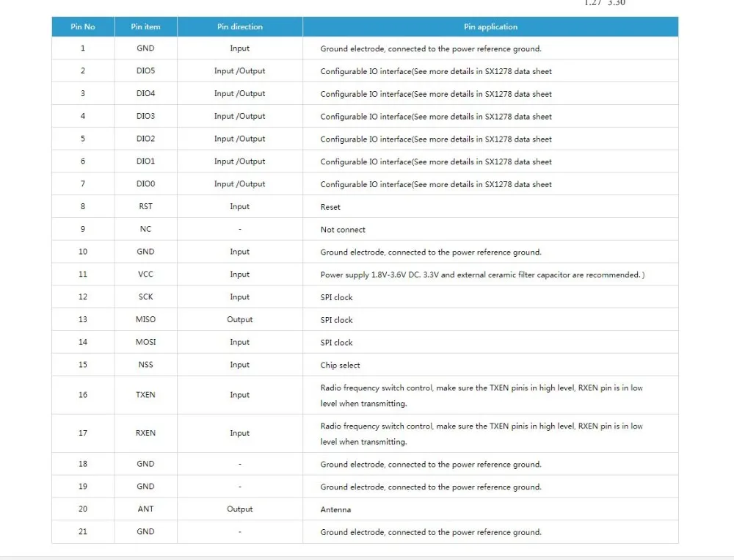This screenshot has height=560, width=734.
Task: Click the RST pin item cell
Action: tap(145, 206)
